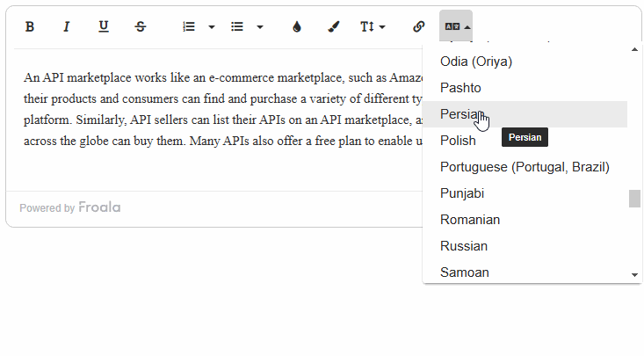Open the inline style paintbrush tool
The width and height of the screenshot is (644, 356).
[334, 26]
